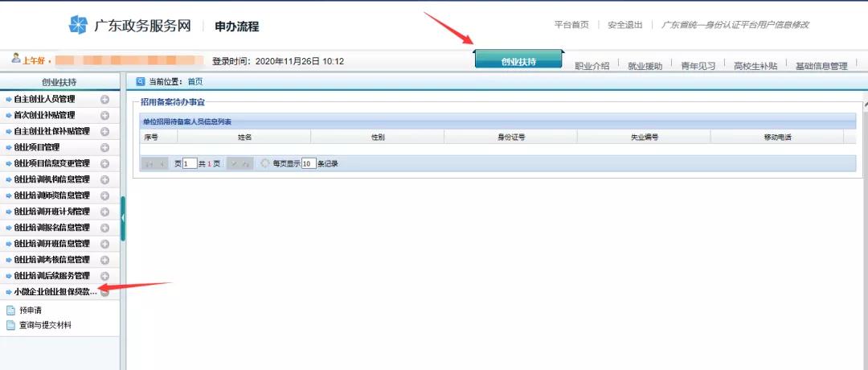Click the plus icon next to 创业培训考核信息管理
This screenshot has width=868, height=370.
[104, 261]
